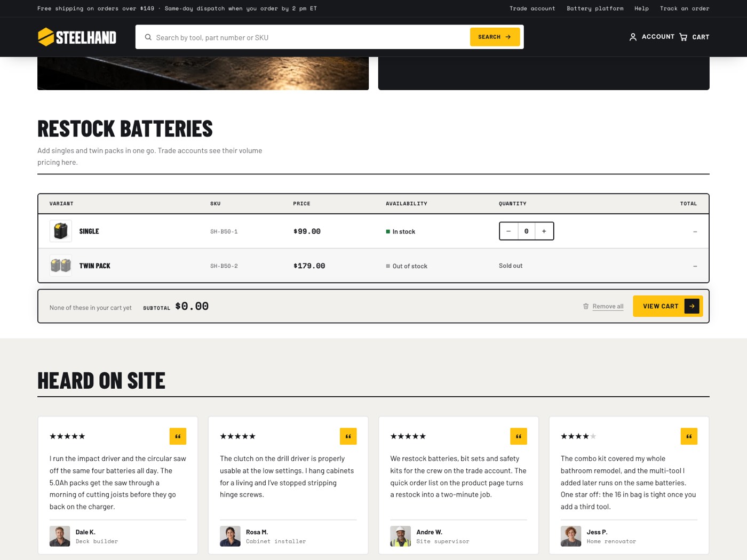This screenshot has height=560, width=747.
Task: Open the Battery platform link
Action: [x=595, y=9]
